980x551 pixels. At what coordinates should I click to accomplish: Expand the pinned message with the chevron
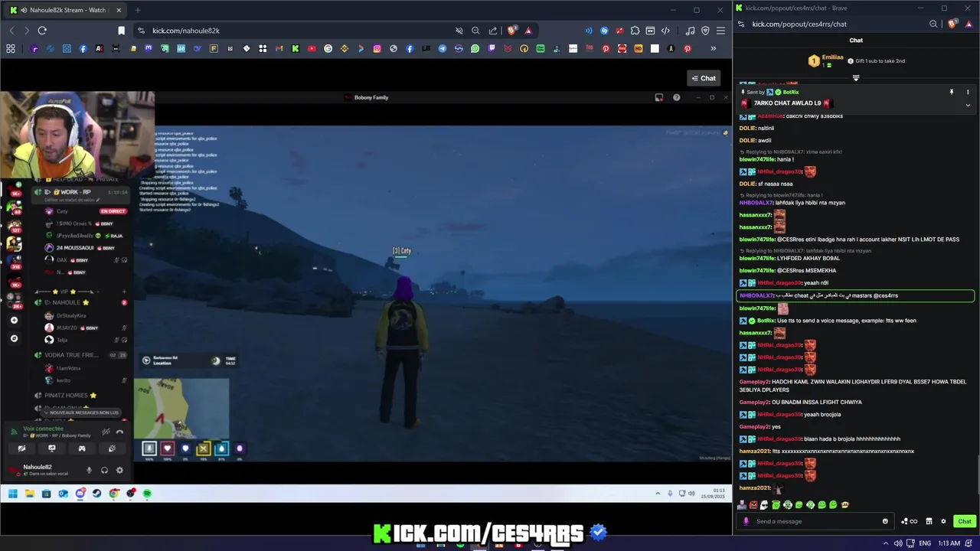click(968, 105)
